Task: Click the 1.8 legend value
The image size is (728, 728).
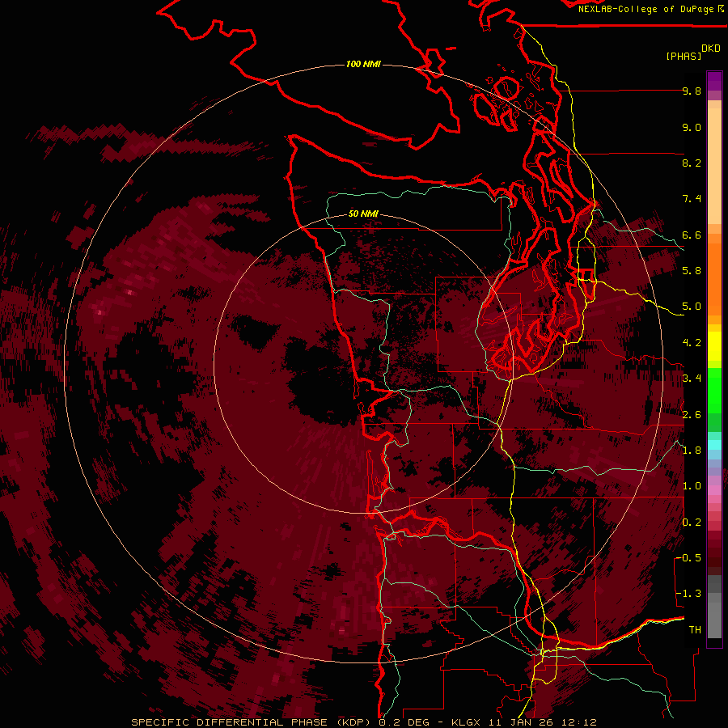Action: point(692,451)
